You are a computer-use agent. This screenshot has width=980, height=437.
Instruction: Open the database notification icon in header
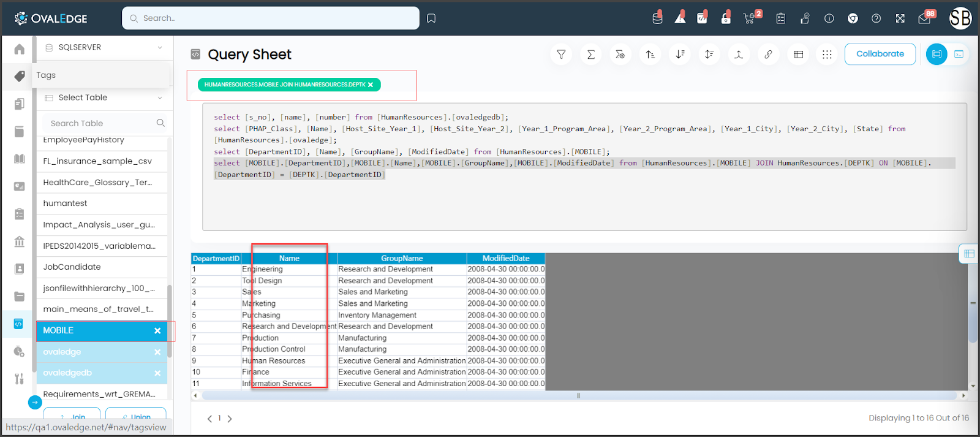tap(657, 18)
